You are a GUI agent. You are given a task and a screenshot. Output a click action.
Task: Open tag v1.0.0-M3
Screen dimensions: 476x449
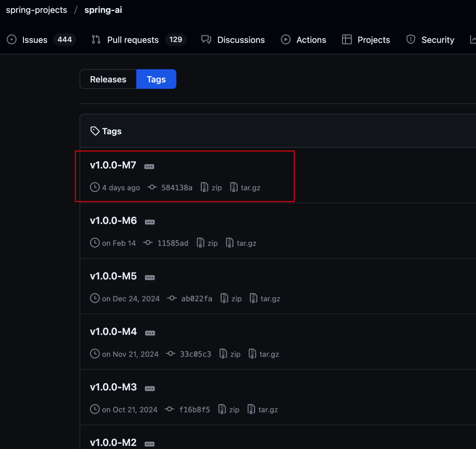tap(114, 387)
